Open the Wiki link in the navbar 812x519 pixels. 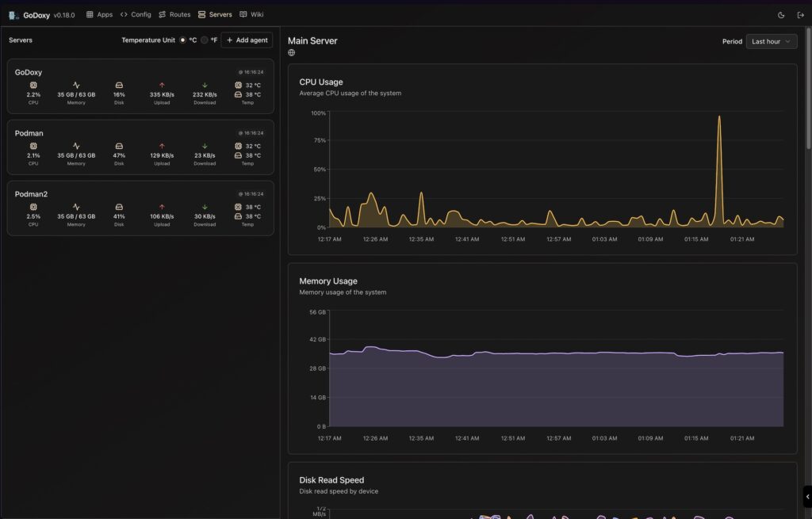click(251, 13)
